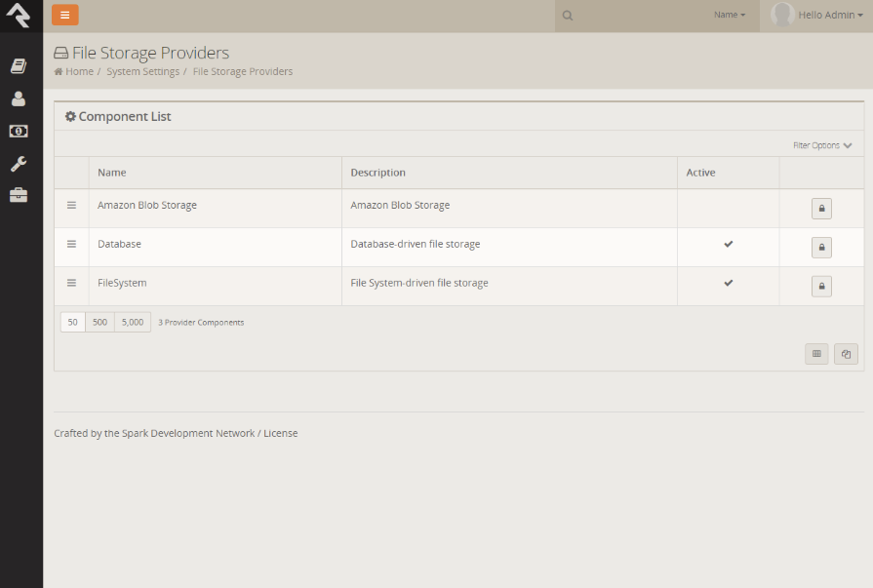Click the merge template icon below grid
This screenshot has height=588, width=873.
pyautogui.click(x=846, y=354)
